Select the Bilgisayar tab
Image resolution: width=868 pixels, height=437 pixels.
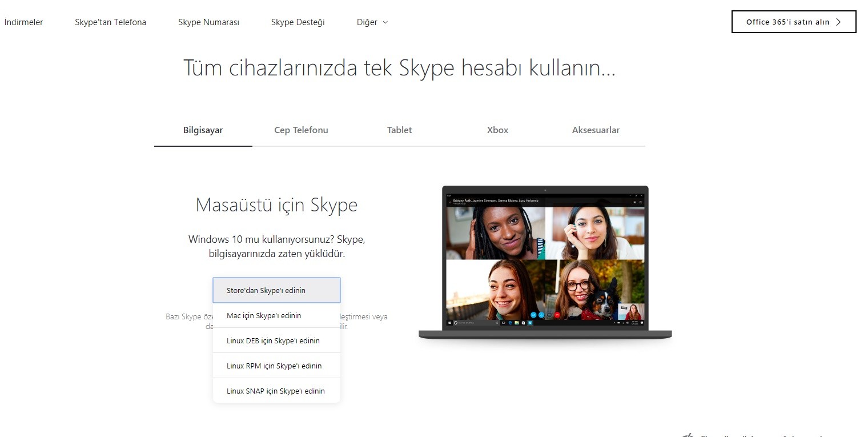click(203, 130)
